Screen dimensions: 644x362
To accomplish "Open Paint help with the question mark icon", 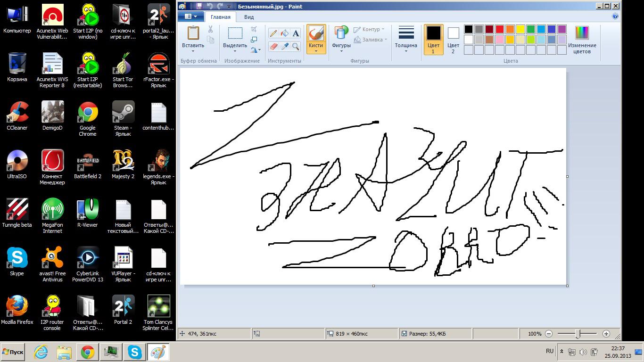I will click(x=615, y=16).
